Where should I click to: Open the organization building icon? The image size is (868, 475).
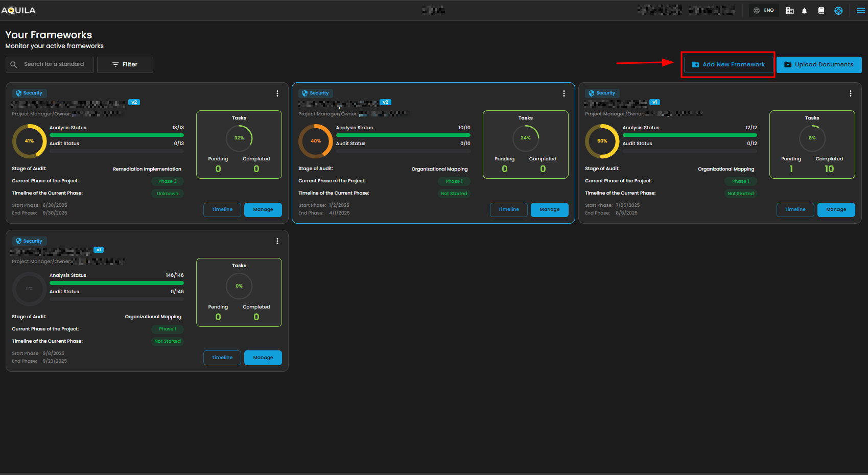click(x=789, y=11)
